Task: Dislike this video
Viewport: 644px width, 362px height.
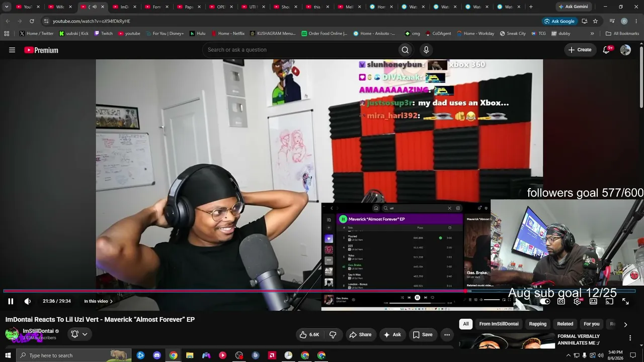Action: coord(333,334)
